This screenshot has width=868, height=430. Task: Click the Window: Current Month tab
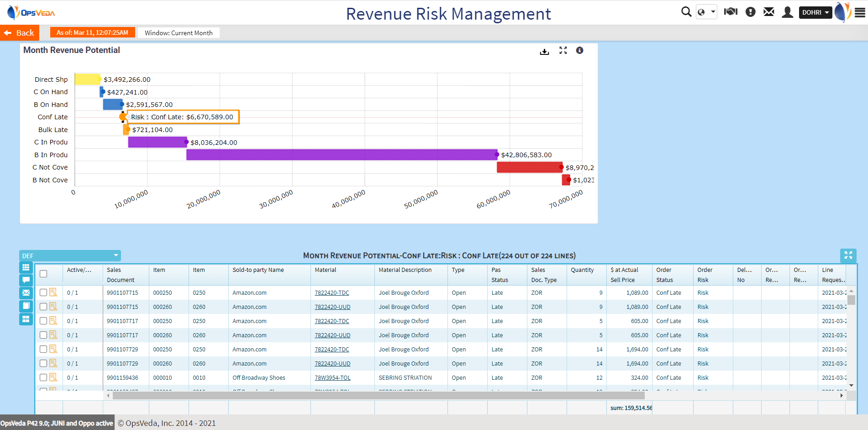tap(179, 33)
